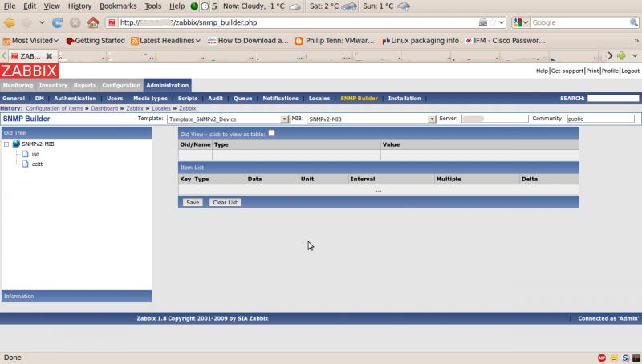Open the Template dropdown
The height and width of the screenshot is (364, 642).
(284, 119)
